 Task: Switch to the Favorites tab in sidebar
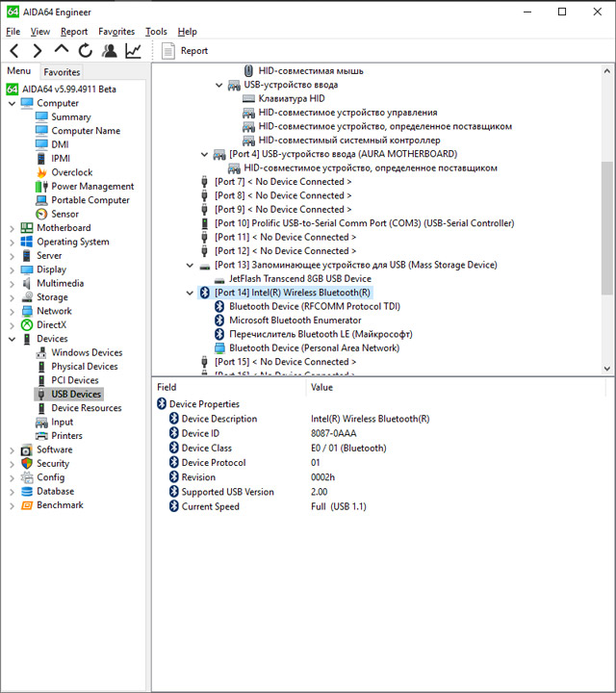click(62, 72)
